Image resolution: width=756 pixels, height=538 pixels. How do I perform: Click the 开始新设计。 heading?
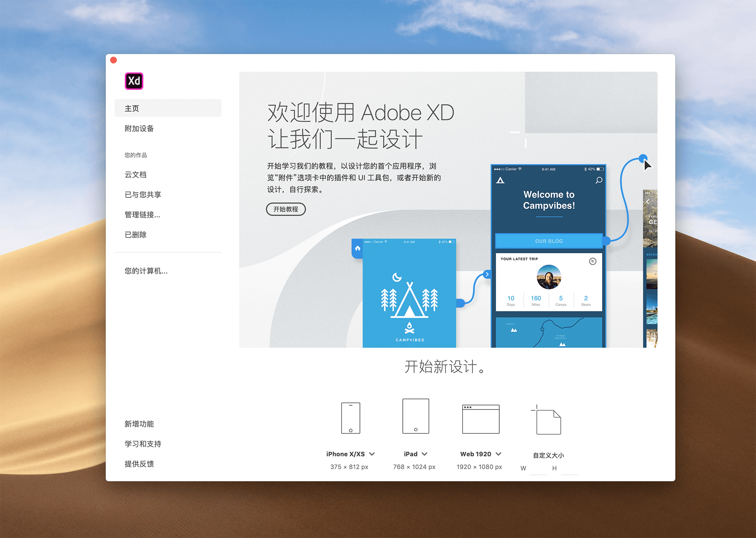click(x=445, y=367)
